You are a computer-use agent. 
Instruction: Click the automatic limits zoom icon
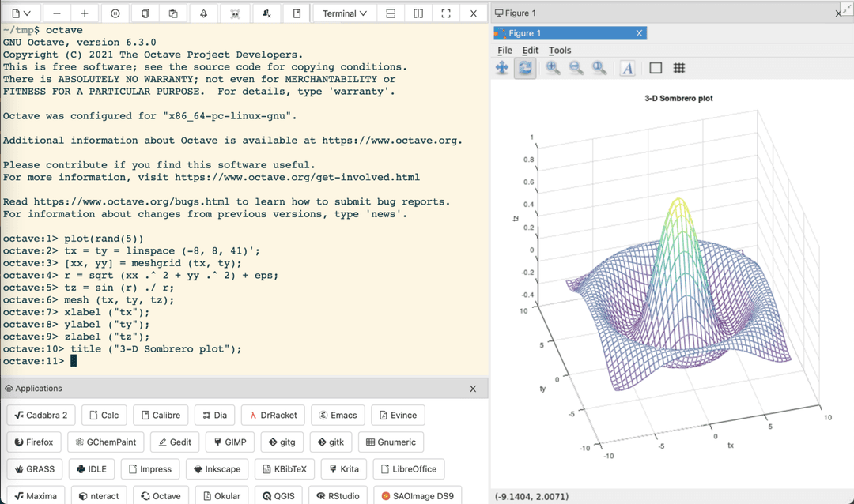[599, 69]
